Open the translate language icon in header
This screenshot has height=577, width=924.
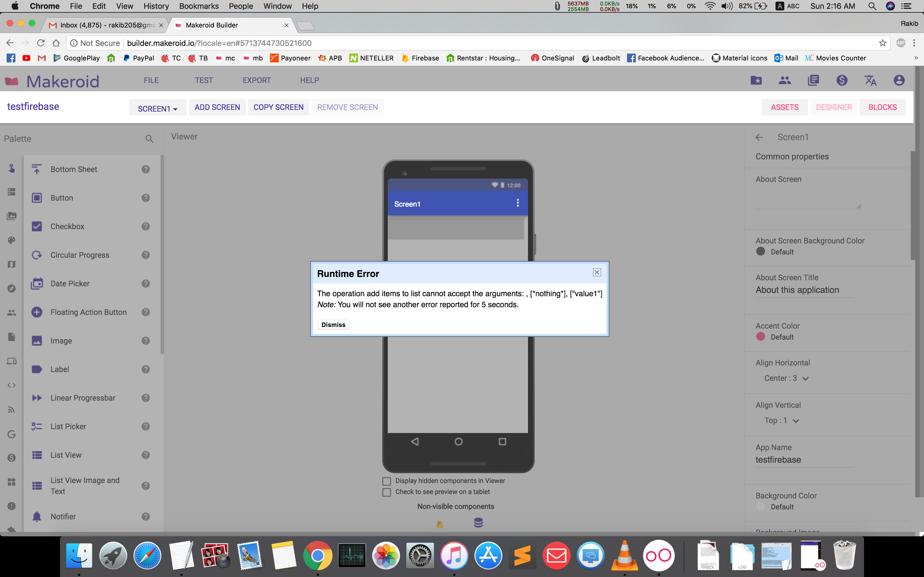pos(870,80)
